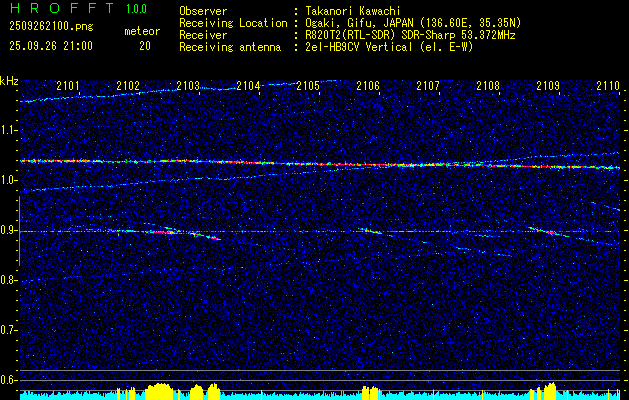
Task: Select the 2103 time marker
Action: coord(188,87)
